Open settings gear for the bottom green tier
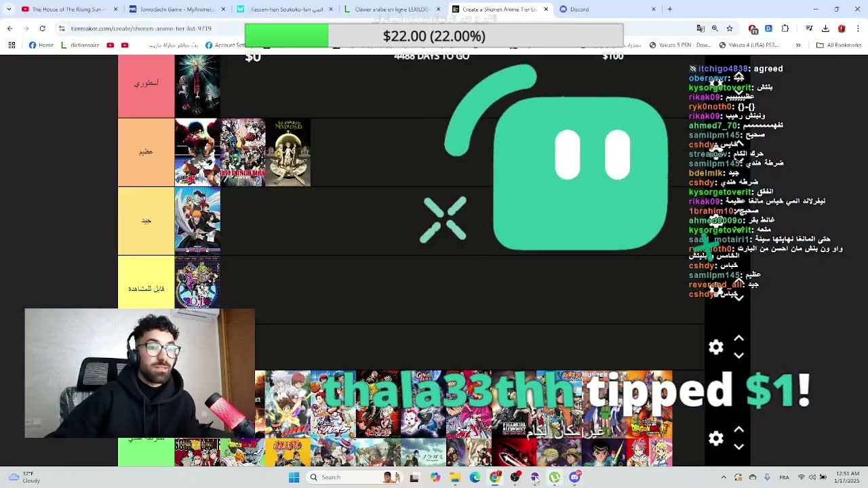This screenshot has width=868, height=488. (x=716, y=439)
